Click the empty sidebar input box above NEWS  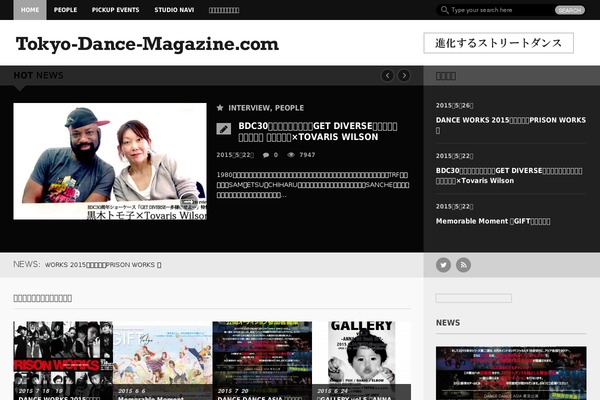(474, 298)
